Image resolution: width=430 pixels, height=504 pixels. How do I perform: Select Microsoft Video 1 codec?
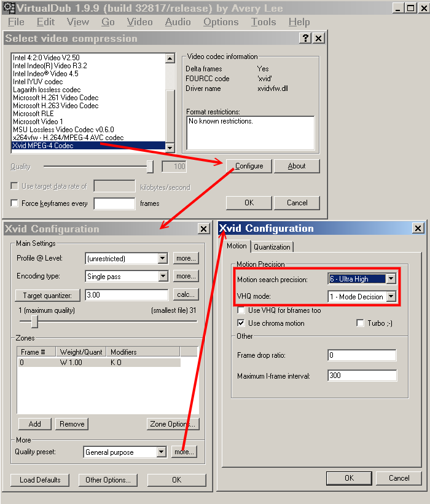click(x=88, y=122)
